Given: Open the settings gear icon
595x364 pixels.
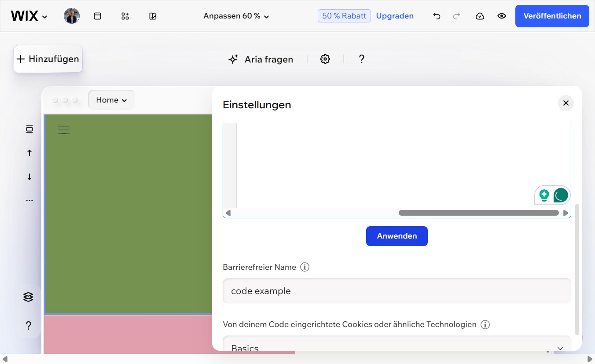Looking at the screenshot, I should (x=325, y=59).
